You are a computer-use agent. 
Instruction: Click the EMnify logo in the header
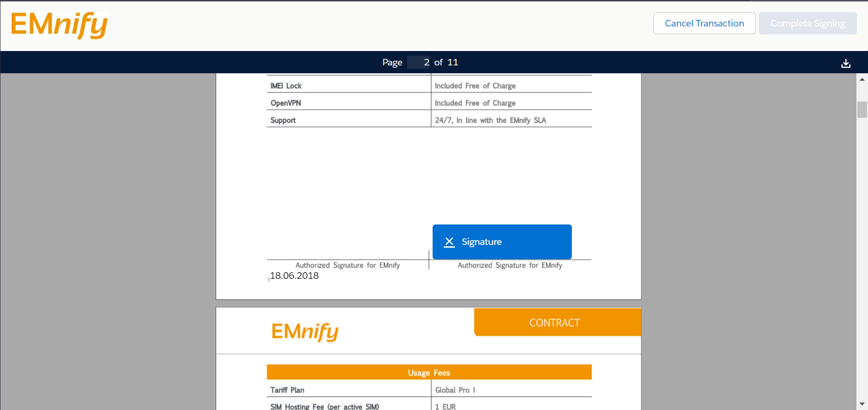(59, 25)
